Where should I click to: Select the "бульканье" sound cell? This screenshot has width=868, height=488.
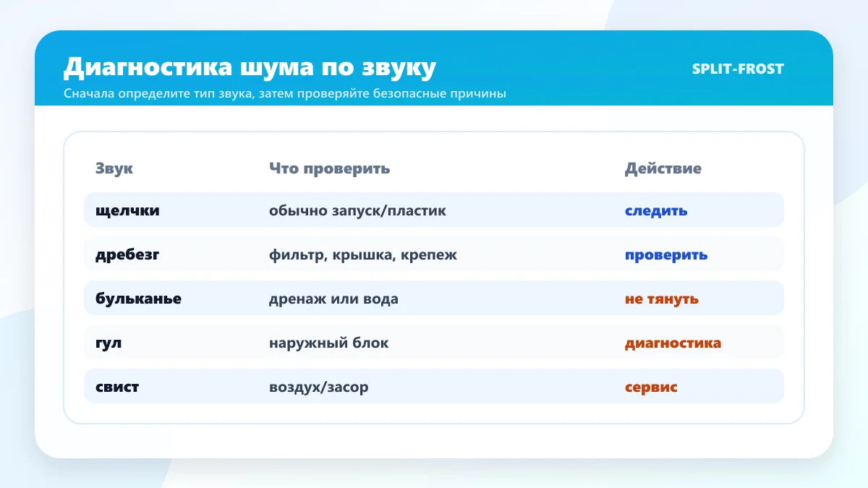pos(138,299)
